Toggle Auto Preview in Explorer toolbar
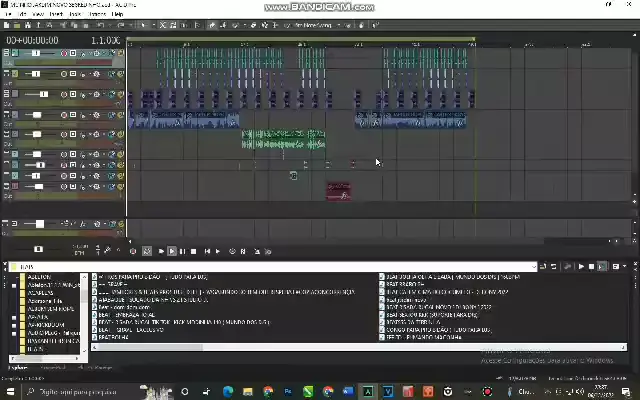Image resolution: width=640 pixels, height=400 pixels. point(602,267)
